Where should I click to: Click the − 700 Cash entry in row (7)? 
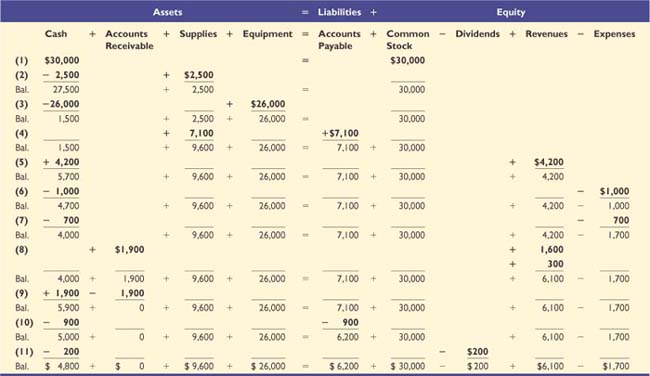[x=61, y=221]
